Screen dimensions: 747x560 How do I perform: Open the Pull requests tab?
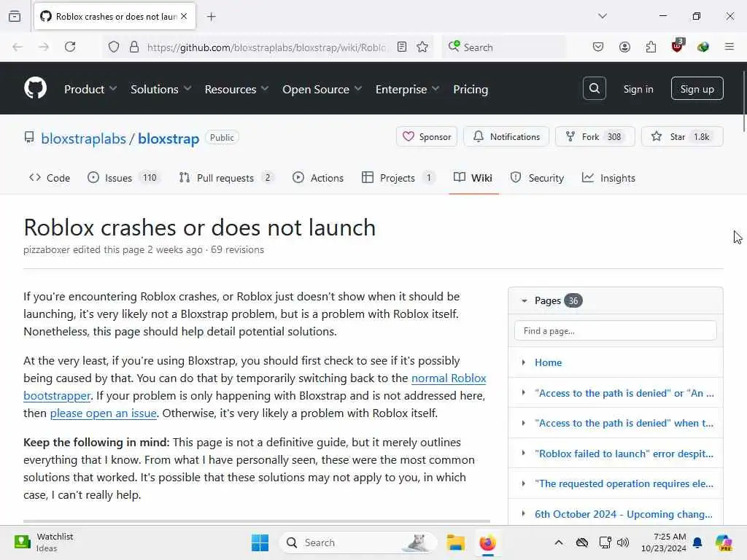227,178
